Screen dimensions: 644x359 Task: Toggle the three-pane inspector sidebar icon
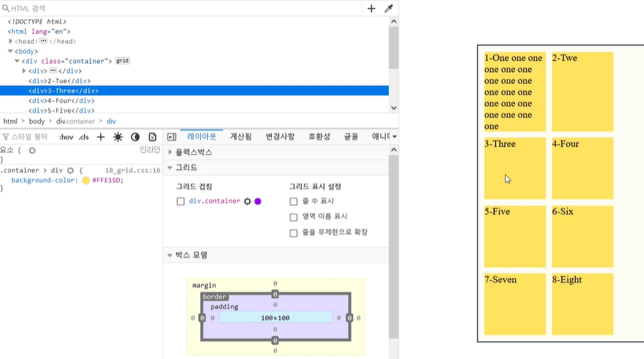pos(171,137)
